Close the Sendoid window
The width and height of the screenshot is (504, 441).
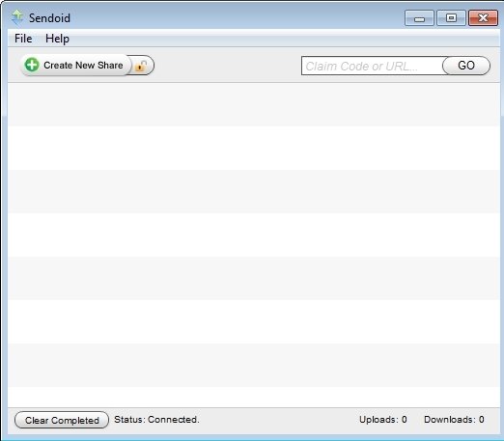(483, 18)
